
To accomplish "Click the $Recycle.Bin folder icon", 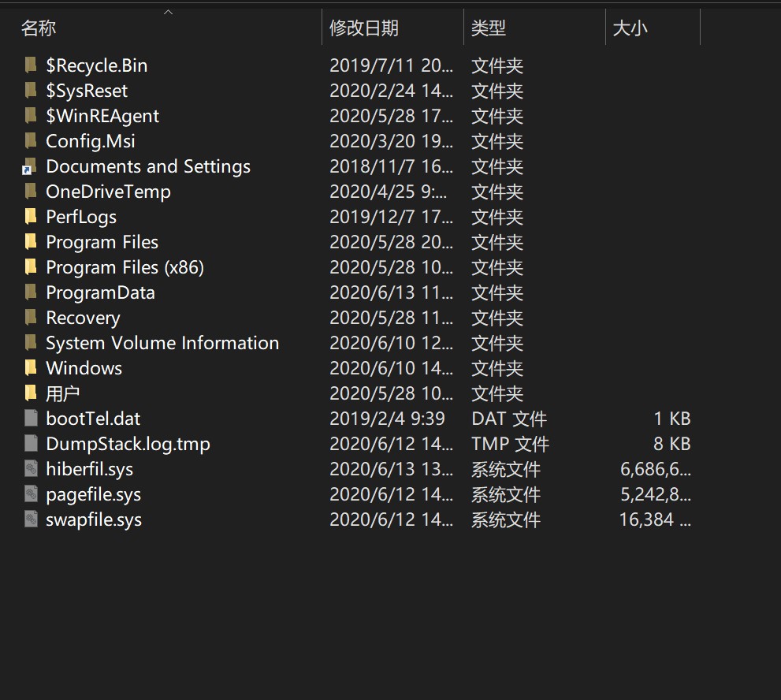I will (31, 65).
